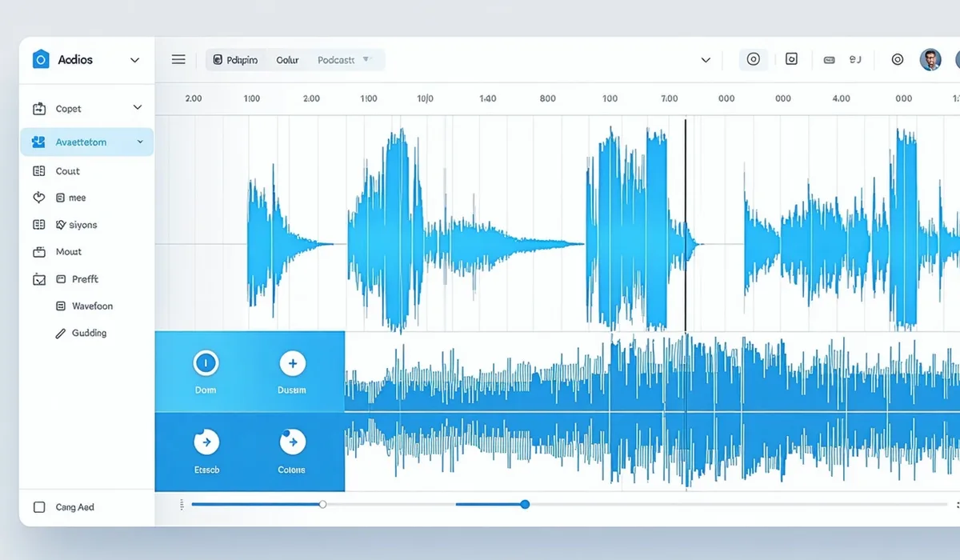This screenshot has height=560, width=960.
Task: Open the hamburger menu in toolbar
Action: tap(178, 59)
